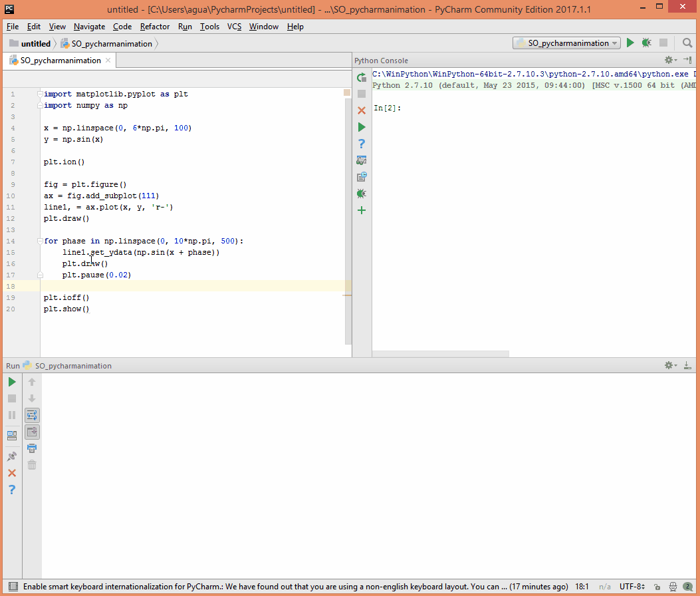Run the project from the main toolbar
Screen dimensions: 700x596
click(x=630, y=42)
